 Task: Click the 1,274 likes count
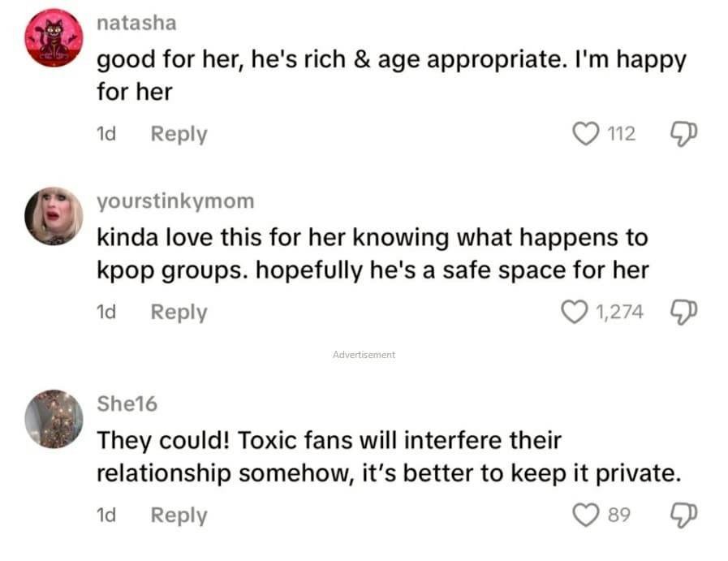[x=619, y=312]
